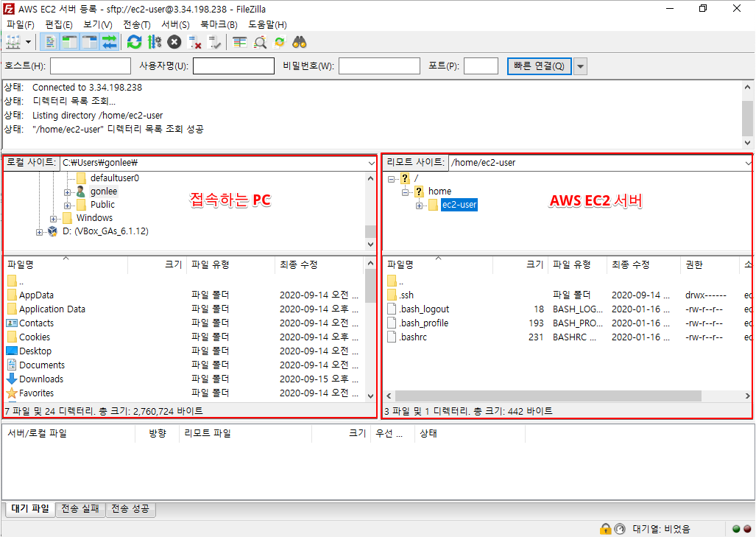Toggle remote directory tree display

point(90,43)
